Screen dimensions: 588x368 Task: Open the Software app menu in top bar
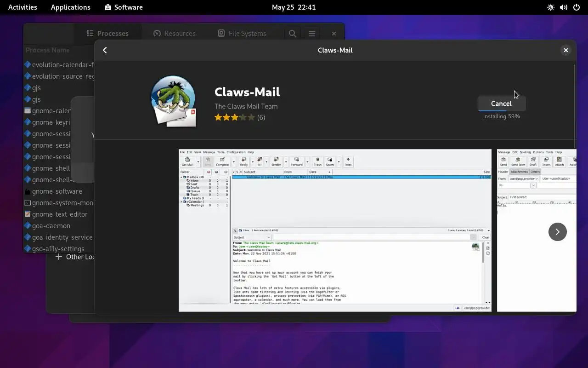click(x=124, y=7)
